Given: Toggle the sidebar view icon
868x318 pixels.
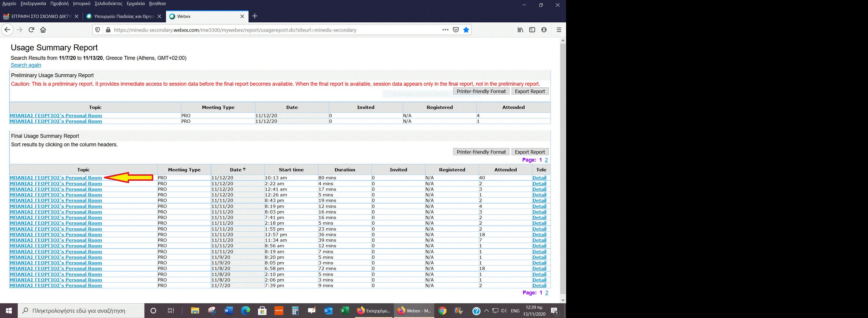Looking at the screenshot, I should [532, 30].
